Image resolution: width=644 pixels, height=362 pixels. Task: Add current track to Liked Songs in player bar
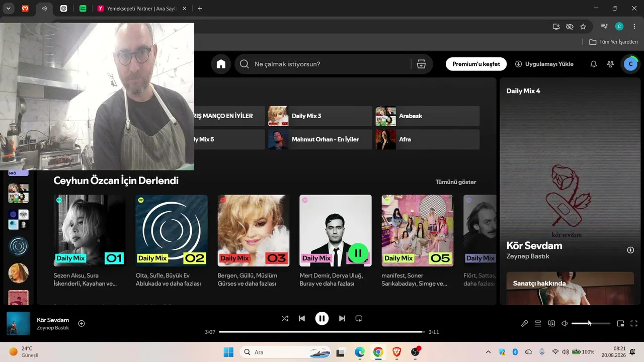(x=82, y=323)
